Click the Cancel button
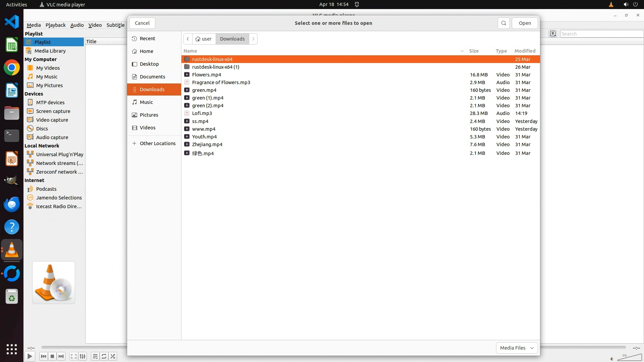Image resolution: width=644 pixels, height=362 pixels. click(x=142, y=23)
